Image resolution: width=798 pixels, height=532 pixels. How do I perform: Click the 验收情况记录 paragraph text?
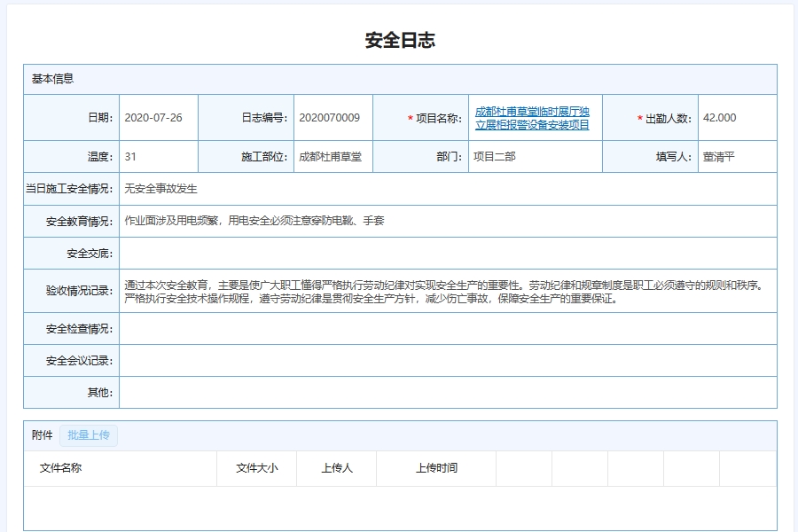(x=445, y=292)
